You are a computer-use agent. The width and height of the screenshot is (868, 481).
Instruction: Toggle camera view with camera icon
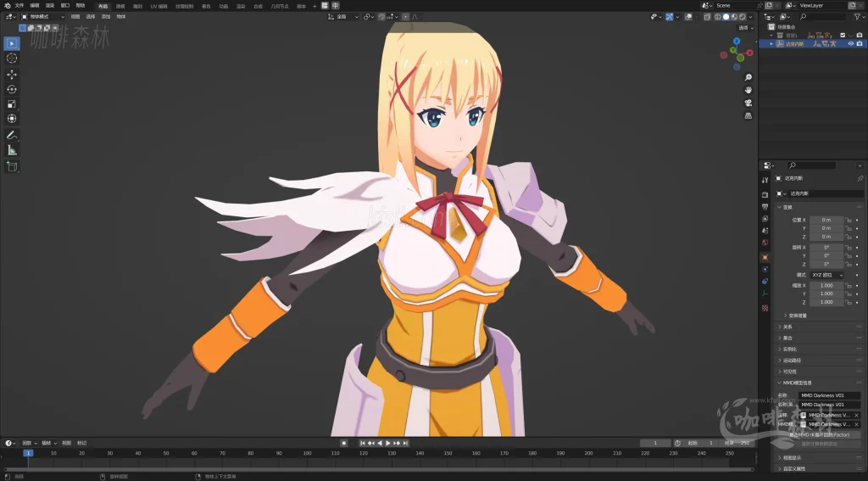[748, 103]
